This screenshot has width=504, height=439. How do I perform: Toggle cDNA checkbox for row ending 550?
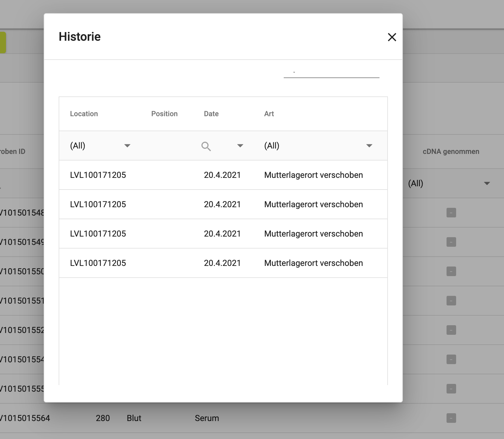(451, 271)
